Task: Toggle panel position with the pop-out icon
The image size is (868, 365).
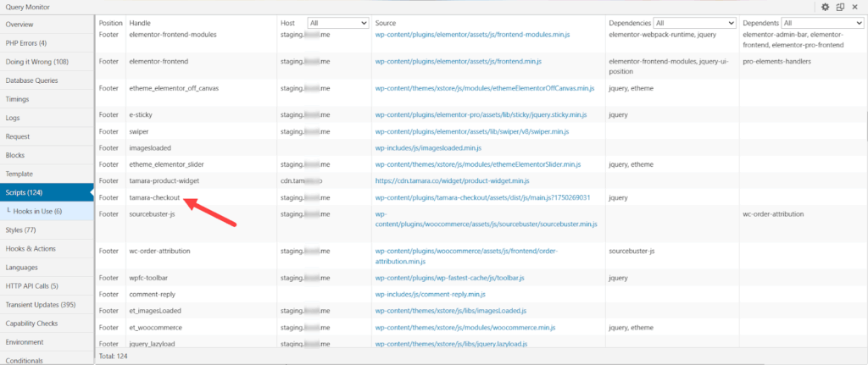Action: 839,7
